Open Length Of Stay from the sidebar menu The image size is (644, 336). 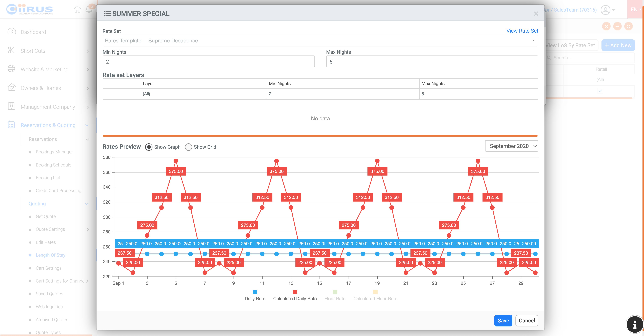50,255
